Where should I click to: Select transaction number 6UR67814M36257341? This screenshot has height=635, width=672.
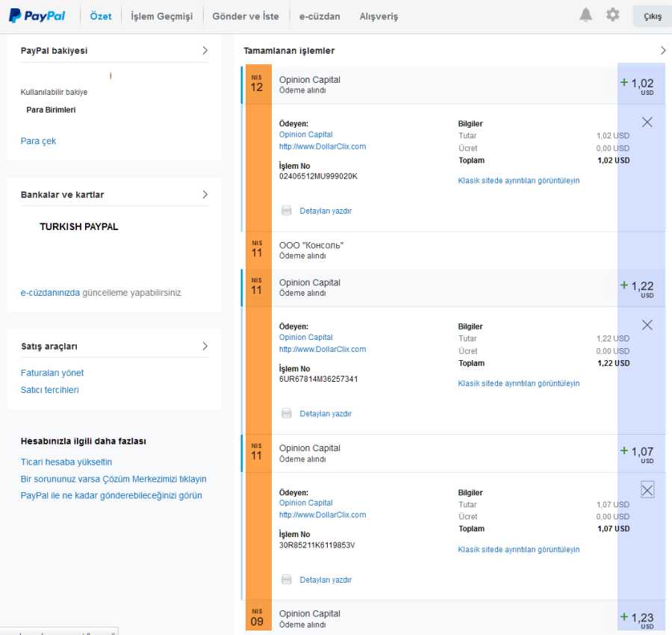point(318,379)
